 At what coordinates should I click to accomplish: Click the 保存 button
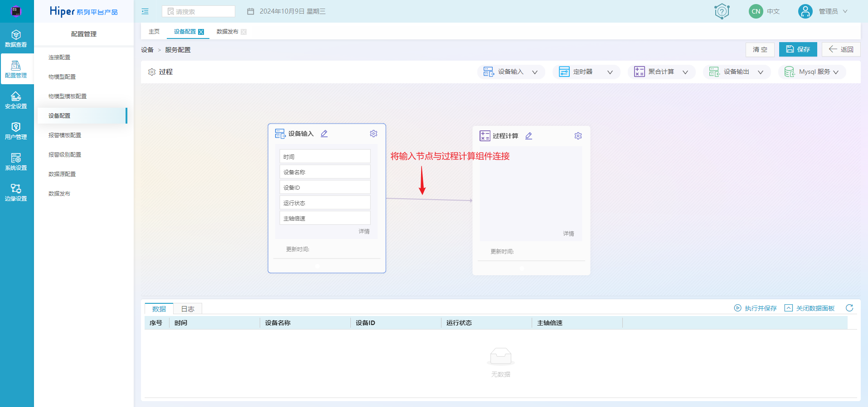pos(798,49)
